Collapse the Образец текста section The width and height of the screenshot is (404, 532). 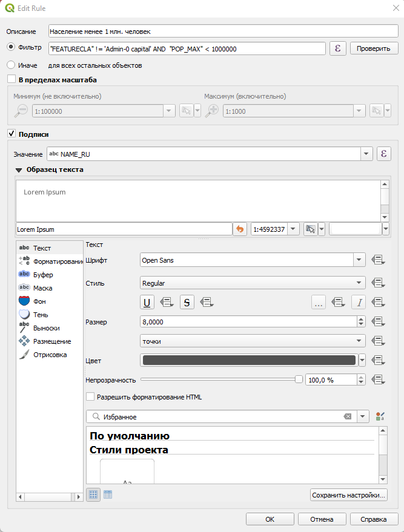point(19,169)
